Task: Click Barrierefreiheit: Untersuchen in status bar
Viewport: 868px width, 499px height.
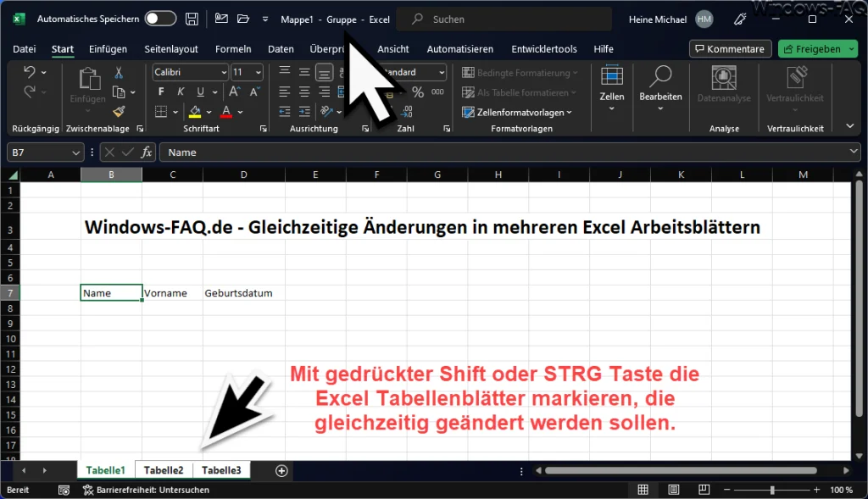Action: pyautogui.click(x=146, y=491)
